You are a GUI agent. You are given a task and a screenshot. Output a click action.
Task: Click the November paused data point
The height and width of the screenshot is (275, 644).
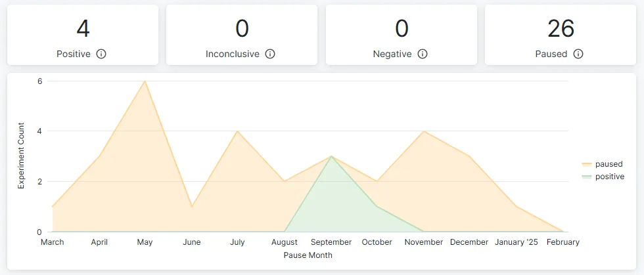[x=423, y=131]
